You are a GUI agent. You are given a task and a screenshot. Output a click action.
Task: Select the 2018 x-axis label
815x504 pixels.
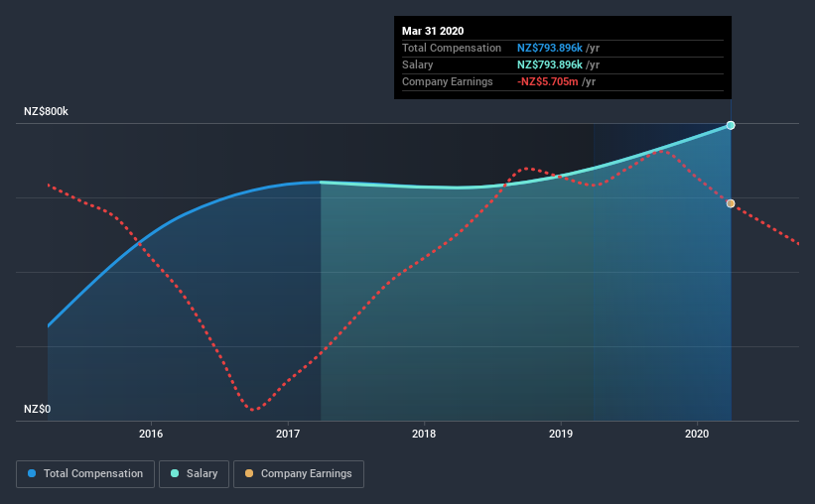(x=424, y=434)
